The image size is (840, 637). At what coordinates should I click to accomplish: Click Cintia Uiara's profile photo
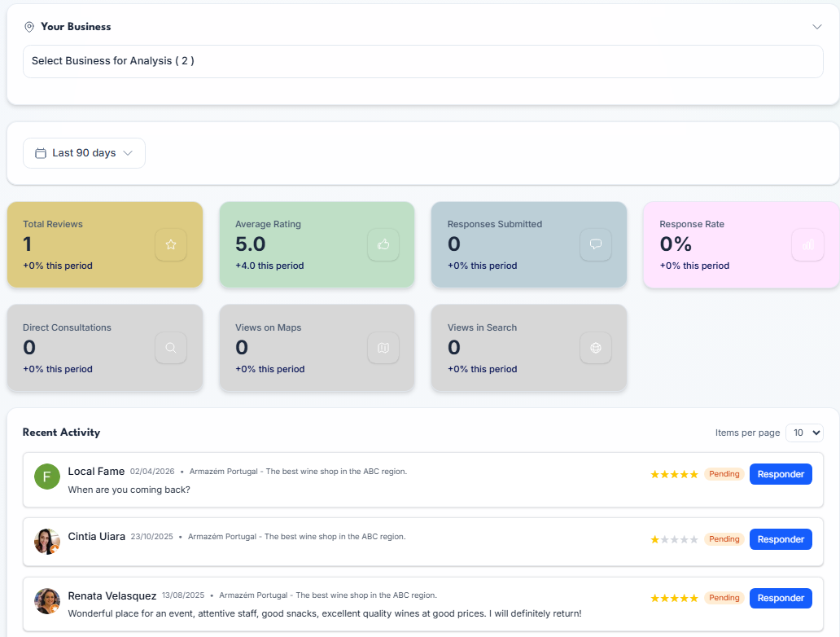(47, 541)
